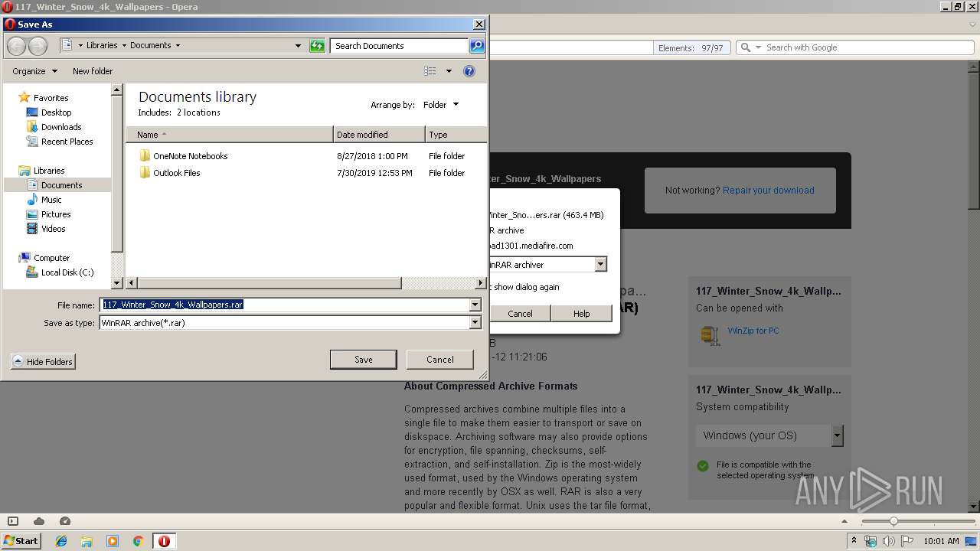Select Videos library in navigation pane
Image resolution: width=980 pixels, height=551 pixels.
[x=47, y=229]
